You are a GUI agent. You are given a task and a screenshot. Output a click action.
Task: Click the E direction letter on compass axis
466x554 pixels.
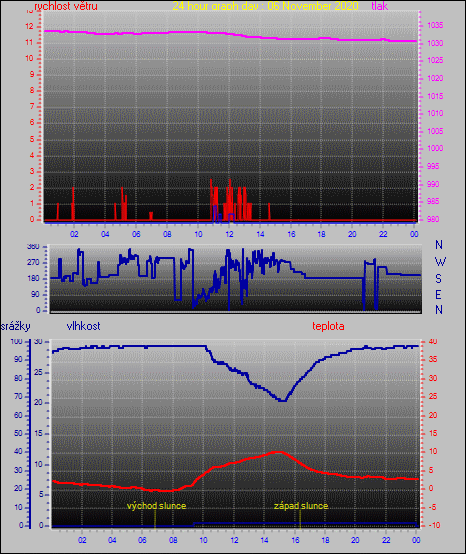coord(438,294)
